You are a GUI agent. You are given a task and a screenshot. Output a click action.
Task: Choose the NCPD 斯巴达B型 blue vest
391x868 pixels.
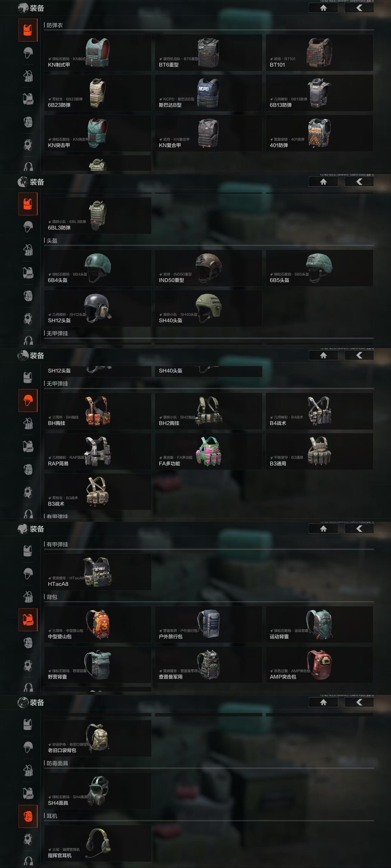[x=208, y=93]
